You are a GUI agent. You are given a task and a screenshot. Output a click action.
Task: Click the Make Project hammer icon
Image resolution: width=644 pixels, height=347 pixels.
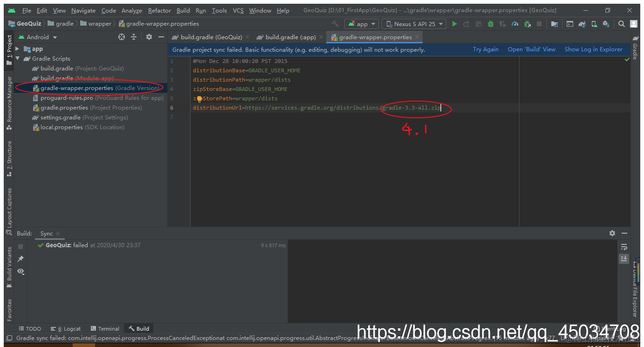coord(335,24)
